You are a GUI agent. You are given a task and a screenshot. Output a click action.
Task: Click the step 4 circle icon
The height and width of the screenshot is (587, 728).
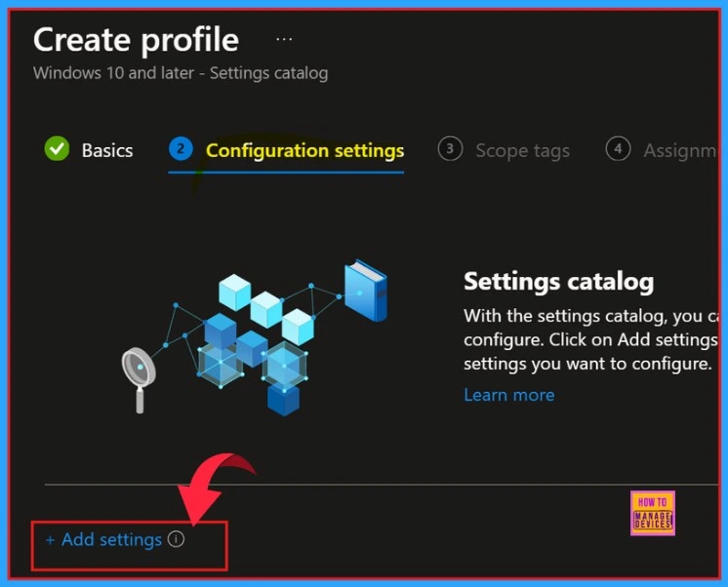click(618, 148)
